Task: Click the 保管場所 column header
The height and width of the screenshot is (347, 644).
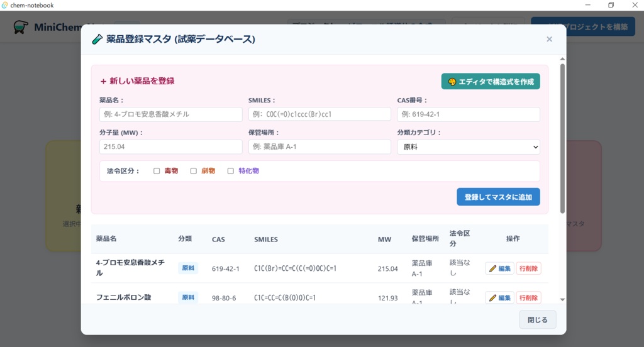Action: tap(425, 239)
